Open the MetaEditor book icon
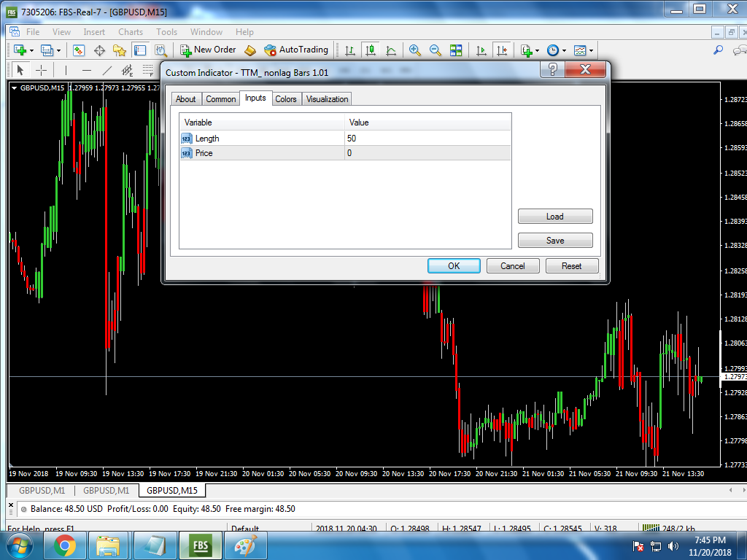 [250, 50]
